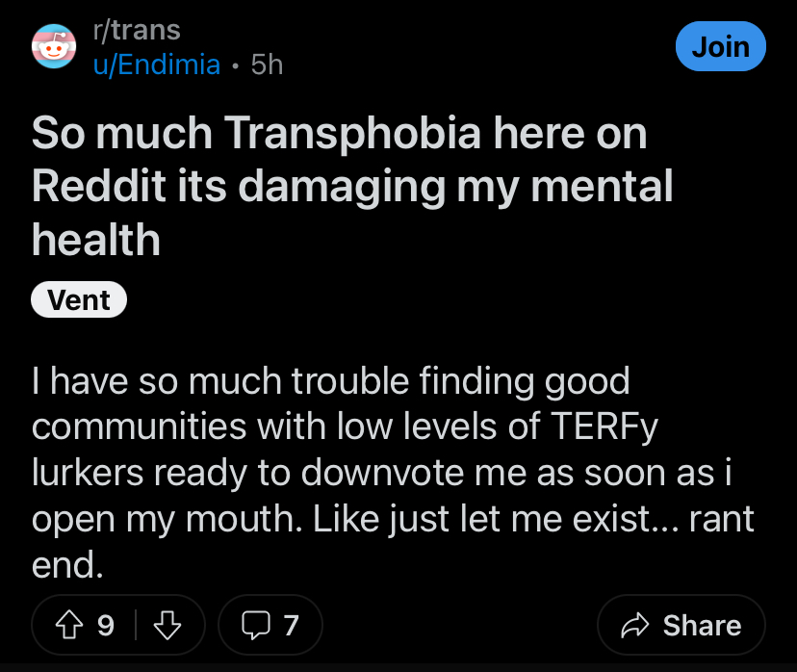Click the Share label text
Viewport: 797px width, 672px height.
[x=702, y=625]
